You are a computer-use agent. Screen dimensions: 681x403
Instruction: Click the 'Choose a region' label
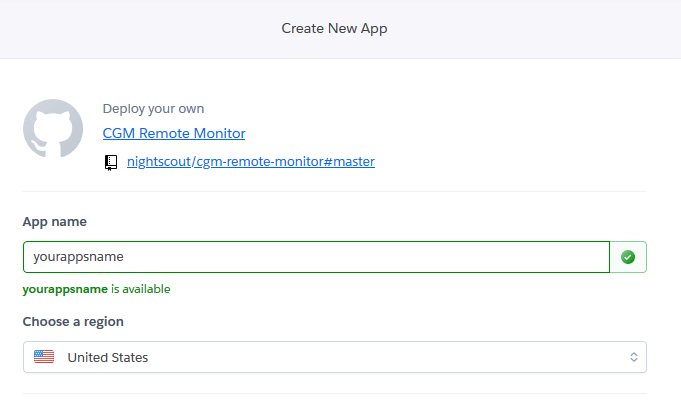pyautogui.click(x=73, y=322)
